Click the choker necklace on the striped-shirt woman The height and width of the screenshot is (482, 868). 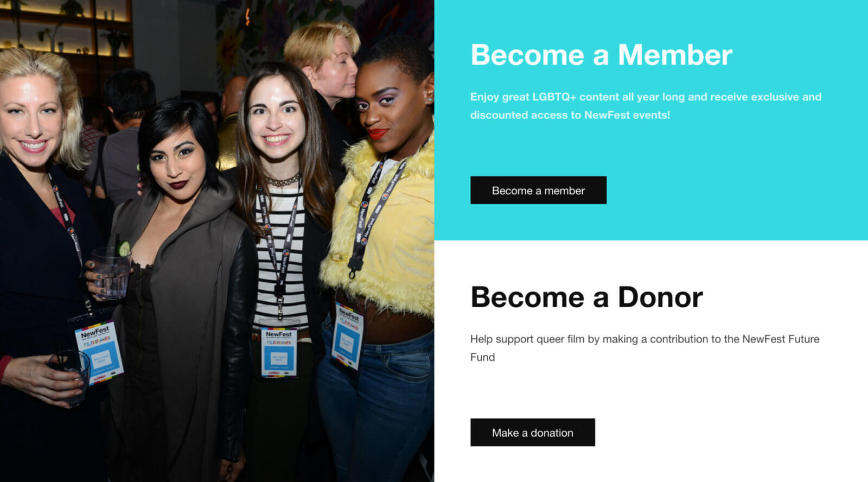(282, 181)
